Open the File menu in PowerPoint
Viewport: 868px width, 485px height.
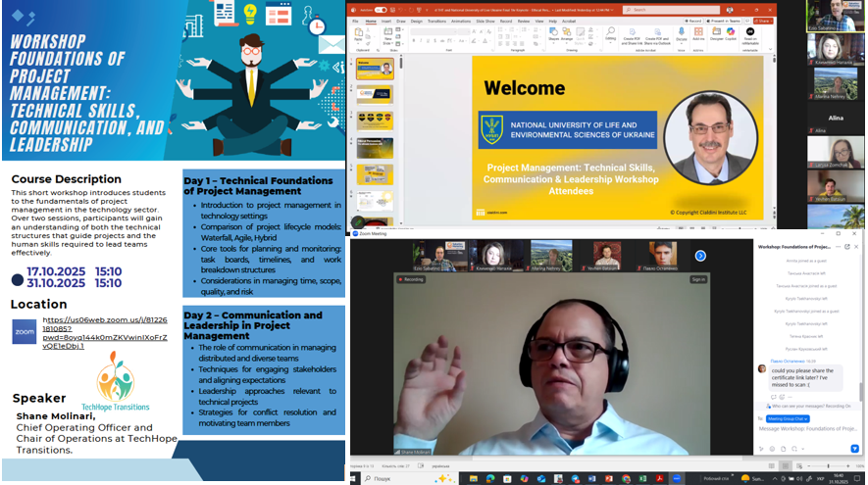356,21
